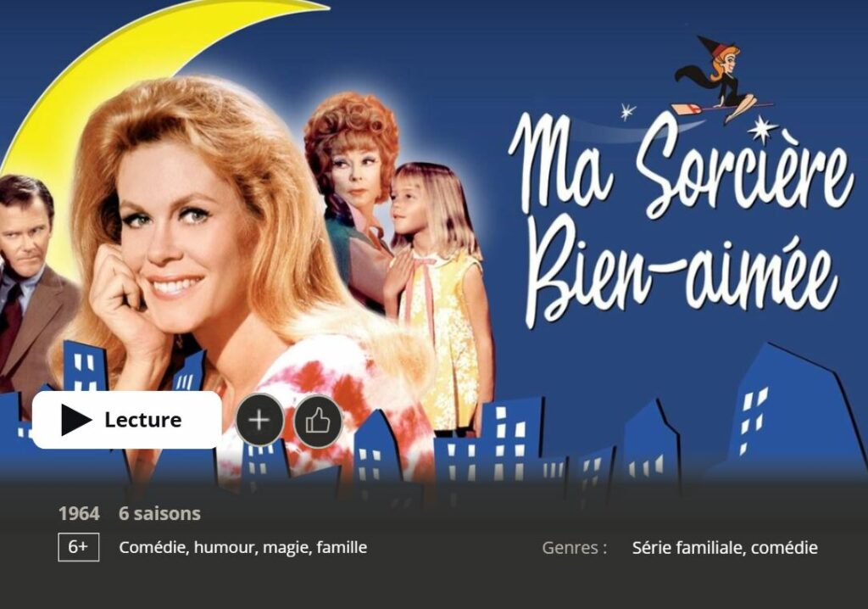Click the word Lecture on the play button
This screenshot has width=868, height=609.
pyautogui.click(x=142, y=420)
